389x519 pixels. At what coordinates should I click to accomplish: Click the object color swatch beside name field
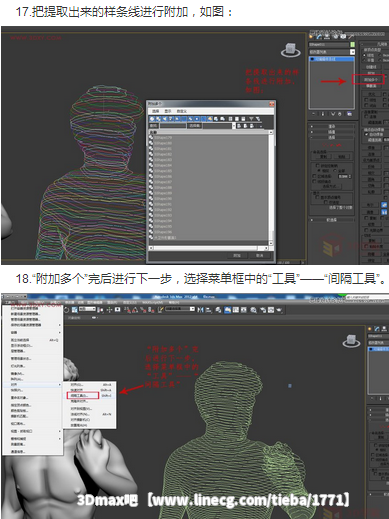point(352,44)
